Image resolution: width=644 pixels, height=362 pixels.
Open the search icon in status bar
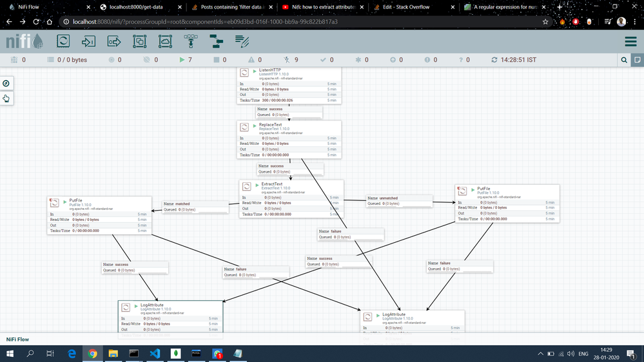(624, 60)
